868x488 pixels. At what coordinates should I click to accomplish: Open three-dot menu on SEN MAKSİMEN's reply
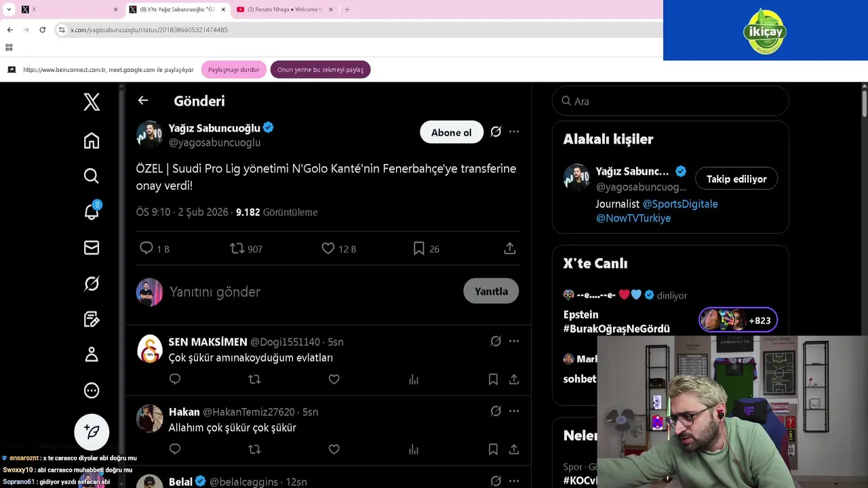514,342
